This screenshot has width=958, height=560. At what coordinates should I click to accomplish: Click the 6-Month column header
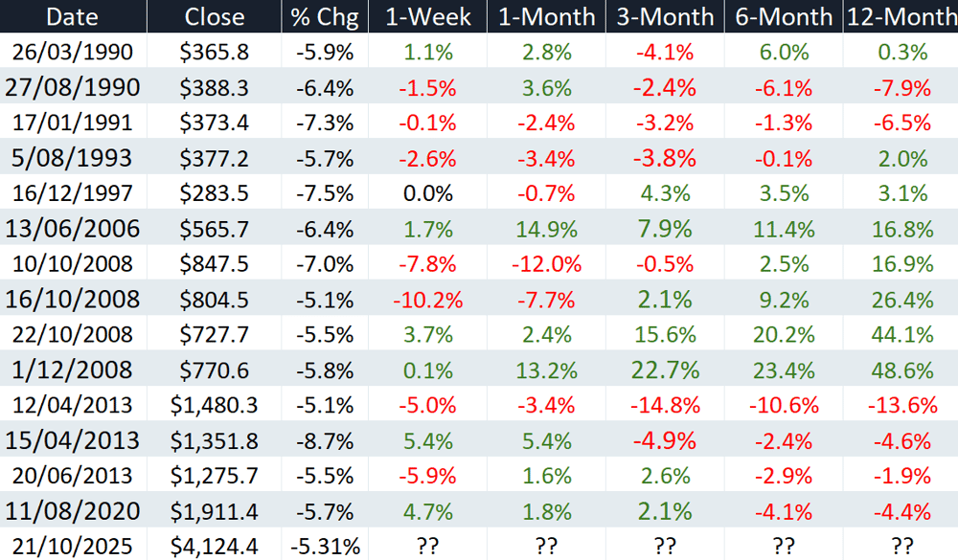click(784, 16)
